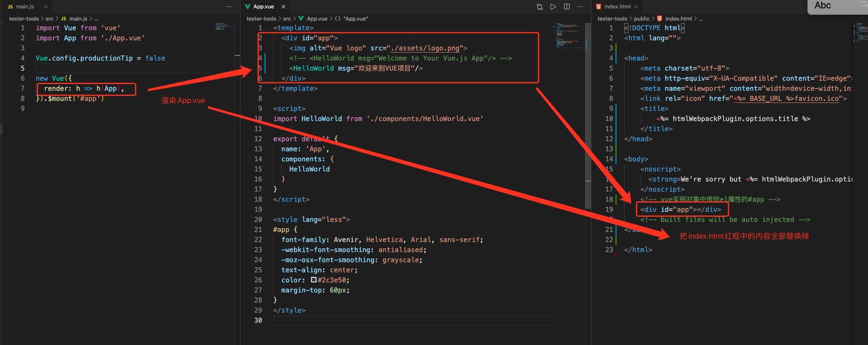Click the "import App from './App.vue'" line
The image size is (868, 345).
click(90, 38)
